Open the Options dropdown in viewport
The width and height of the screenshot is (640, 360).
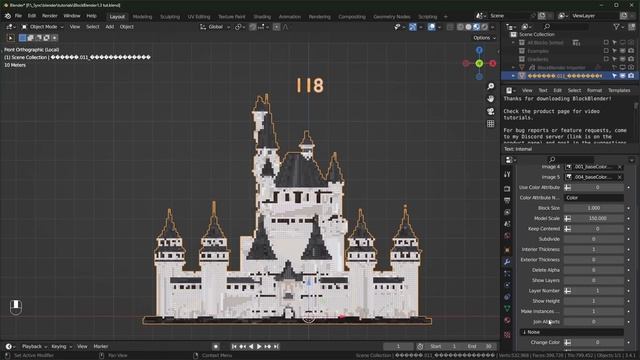click(484, 38)
